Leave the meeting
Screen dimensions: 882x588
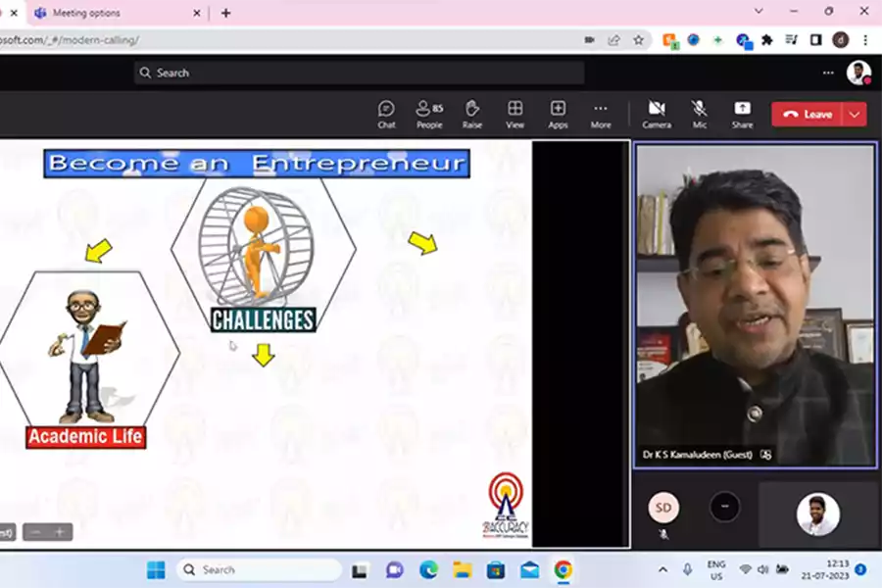[807, 115]
